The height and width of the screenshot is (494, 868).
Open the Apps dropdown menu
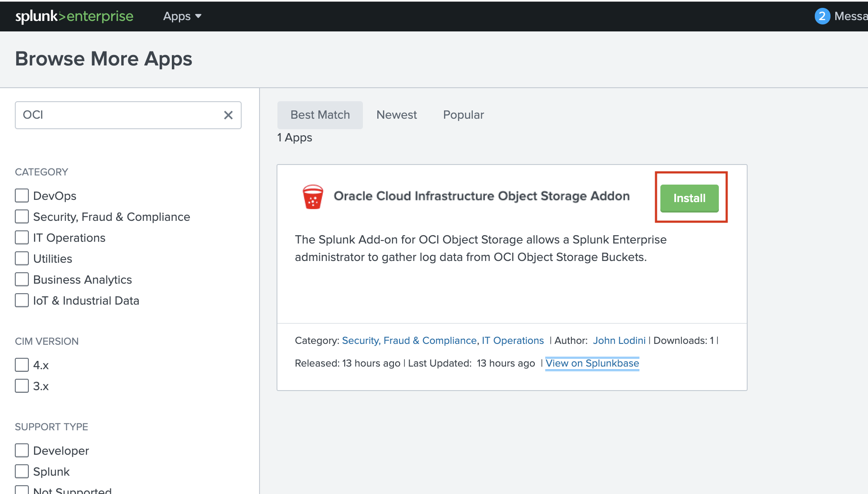(x=182, y=16)
